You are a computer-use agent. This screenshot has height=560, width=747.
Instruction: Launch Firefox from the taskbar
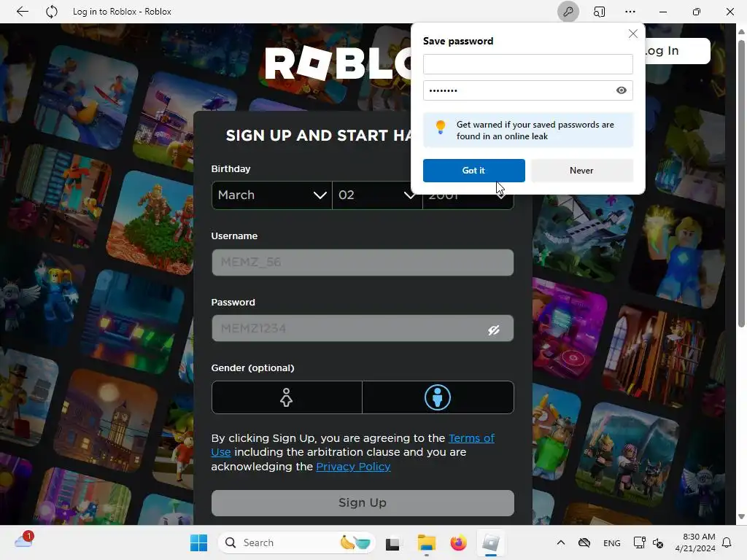458,542
